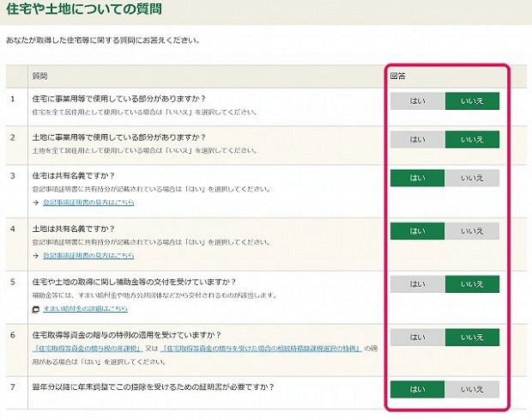Click いいえ for question 6 gift special provision
The width and height of the screenshot is (532, 420).
tap(472, 338)
